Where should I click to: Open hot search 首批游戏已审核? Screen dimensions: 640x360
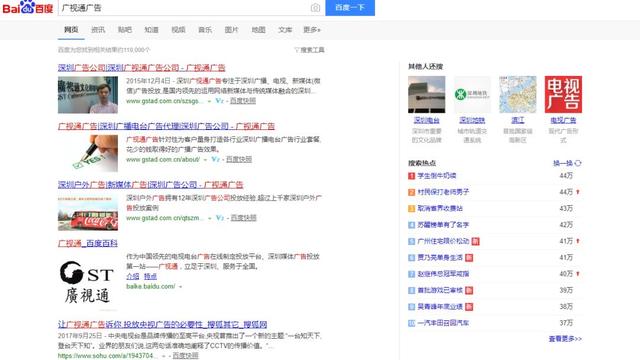[440, 290]
